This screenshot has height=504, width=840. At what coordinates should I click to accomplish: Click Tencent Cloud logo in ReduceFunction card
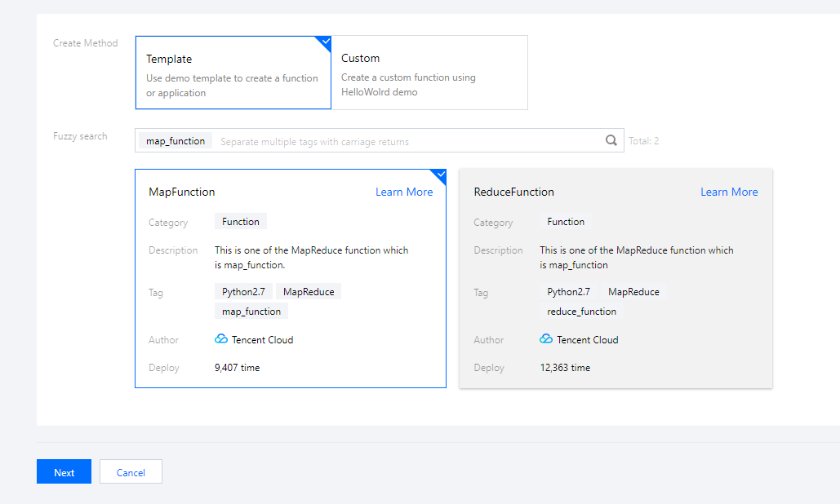[x=546, y=339]
